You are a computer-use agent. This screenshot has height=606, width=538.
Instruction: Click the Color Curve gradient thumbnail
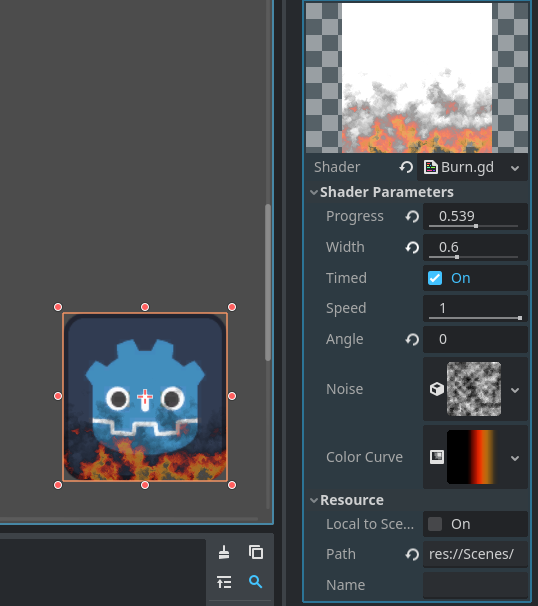click(x=474, y=457)
